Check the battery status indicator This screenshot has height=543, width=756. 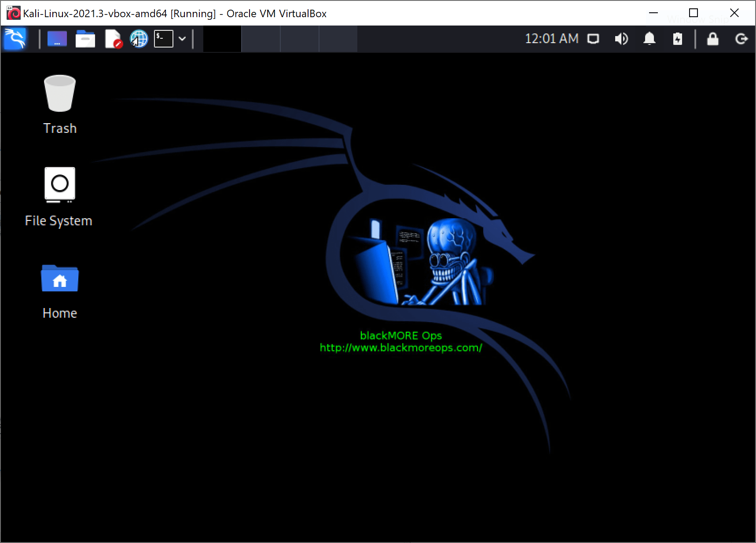pyautogui.click(x=677, y=39)
